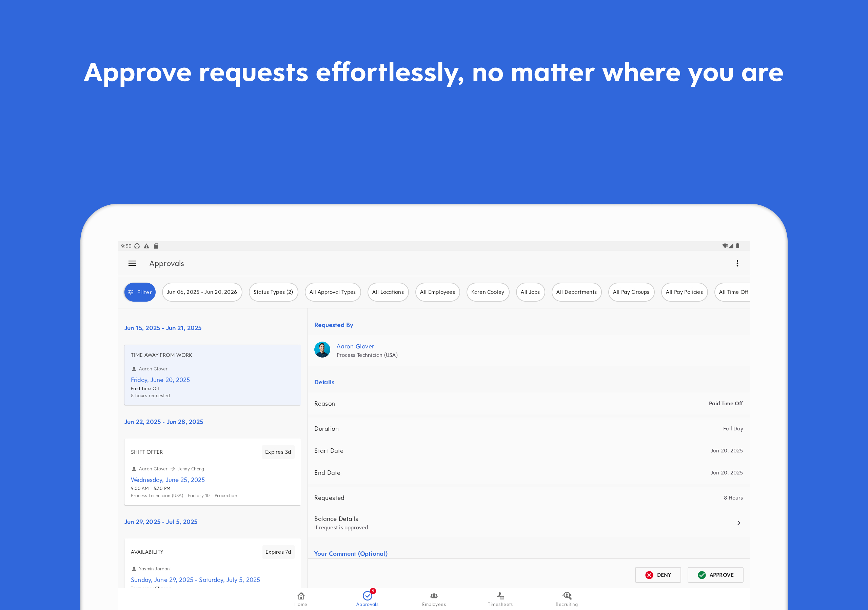Open the date range filter chip
The height and width of the screenshot is (610, 868).
click(202, 292)
